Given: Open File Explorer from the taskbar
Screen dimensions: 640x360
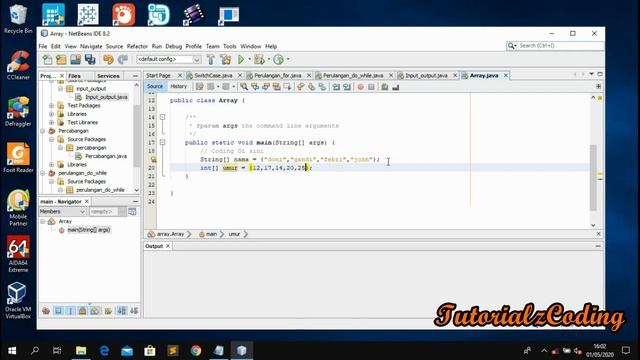Looking at the screenshot, I should click(x=81, y=351).
